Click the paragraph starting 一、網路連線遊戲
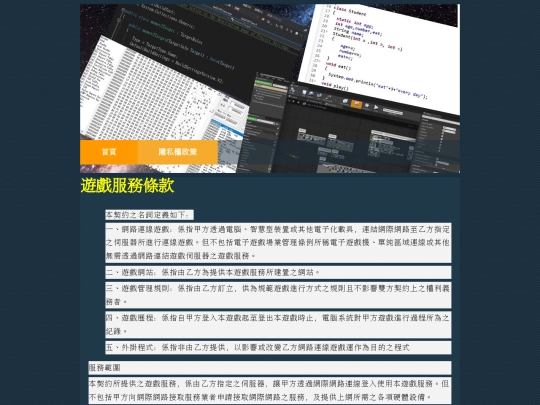Screen dimensions: 540x405 point(278,242)
